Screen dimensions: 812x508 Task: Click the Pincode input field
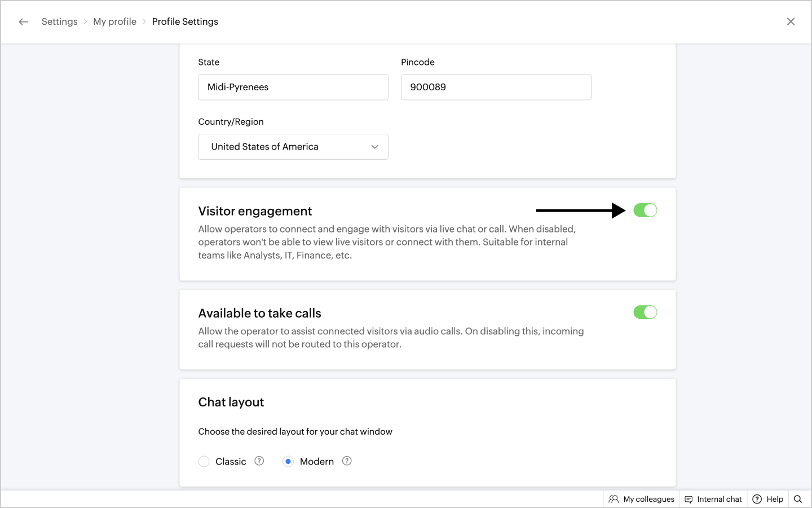(x=496, y=87)
